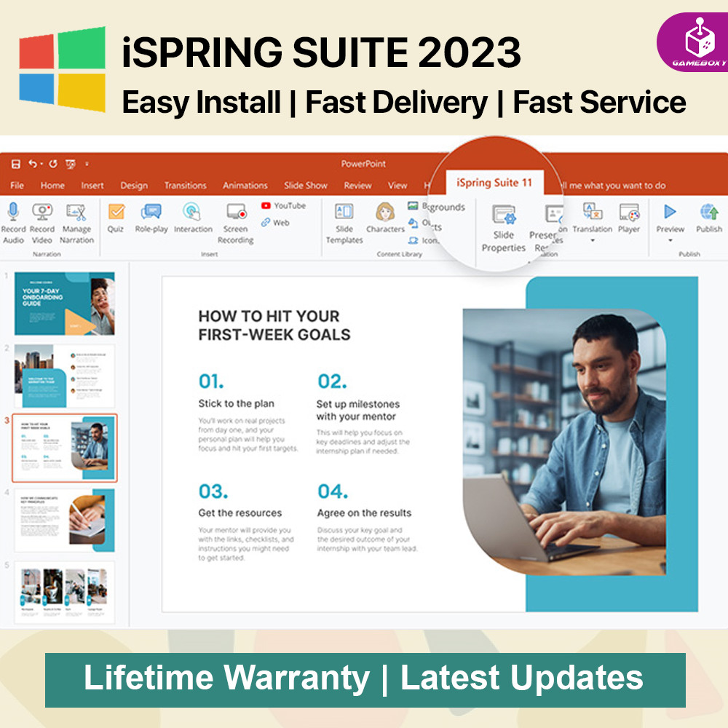Viewport: 728px width, 728px height.
Task: Click the Redo icon in title bar
Action: click(53, 163)
